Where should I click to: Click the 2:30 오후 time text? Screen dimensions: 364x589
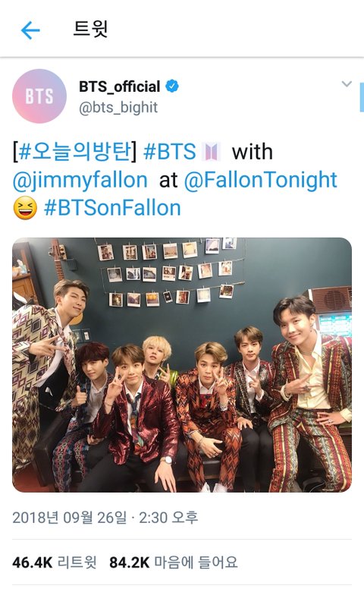coord(168,518)
